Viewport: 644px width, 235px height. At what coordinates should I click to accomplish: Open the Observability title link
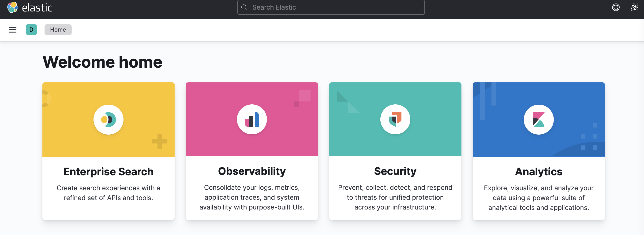click(252, 171)
